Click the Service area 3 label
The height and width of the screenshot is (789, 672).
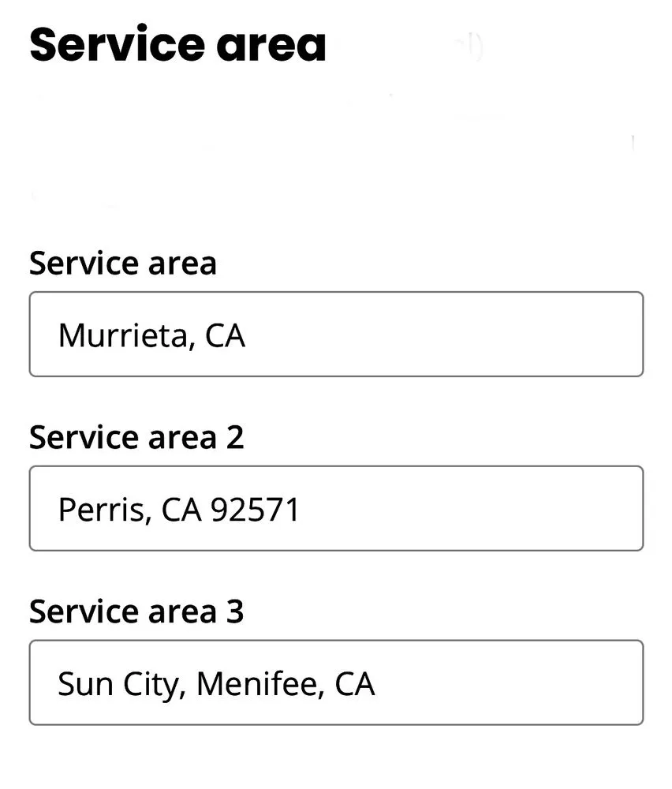point(138,610)
